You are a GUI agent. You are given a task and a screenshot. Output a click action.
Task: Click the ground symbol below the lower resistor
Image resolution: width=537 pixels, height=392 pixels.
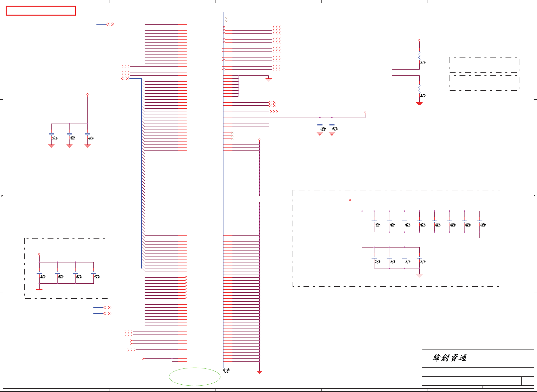coord(419,104)
